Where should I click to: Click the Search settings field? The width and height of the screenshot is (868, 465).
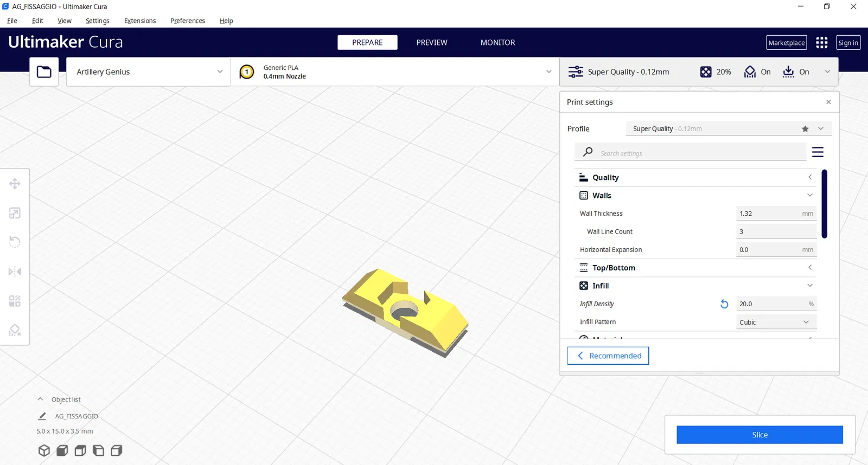click(691, 152)
